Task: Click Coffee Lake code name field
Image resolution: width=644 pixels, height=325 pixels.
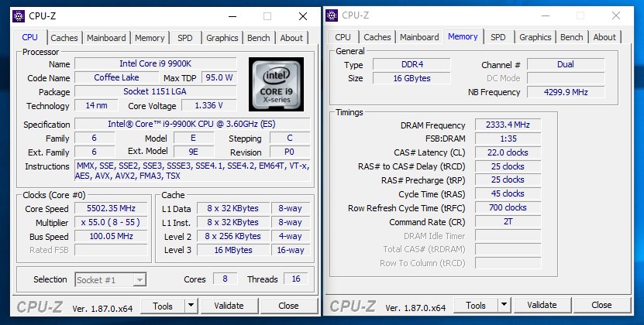Action: (x=116, y=77)
